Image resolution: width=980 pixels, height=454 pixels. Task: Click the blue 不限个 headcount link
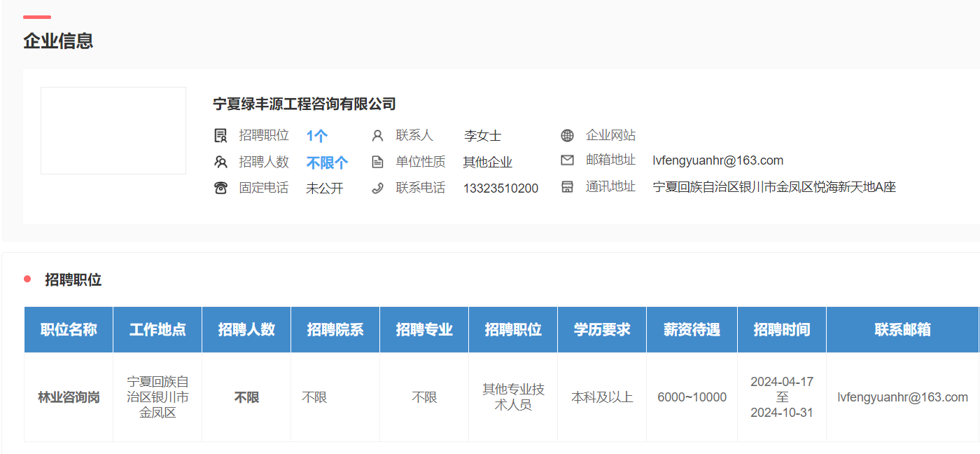tap(327, 163)
